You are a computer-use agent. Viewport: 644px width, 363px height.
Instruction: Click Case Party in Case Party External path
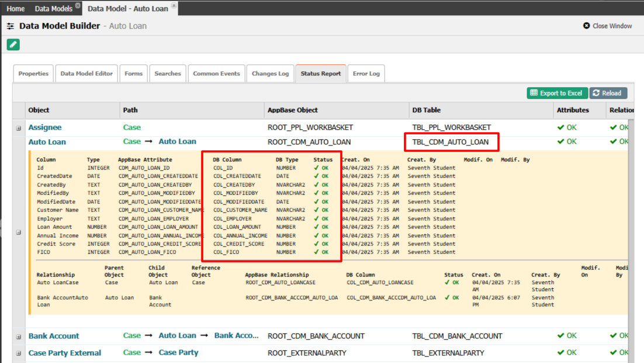[178, 352]
